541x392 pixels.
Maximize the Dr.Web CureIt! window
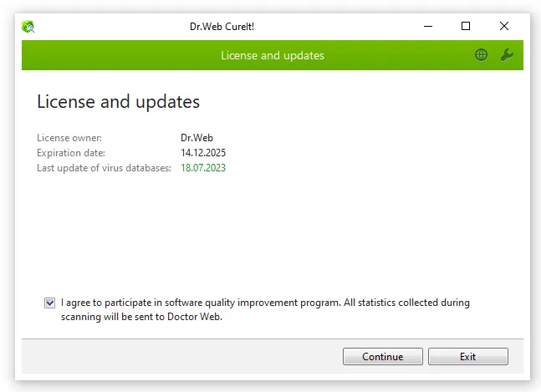[466, 26]
